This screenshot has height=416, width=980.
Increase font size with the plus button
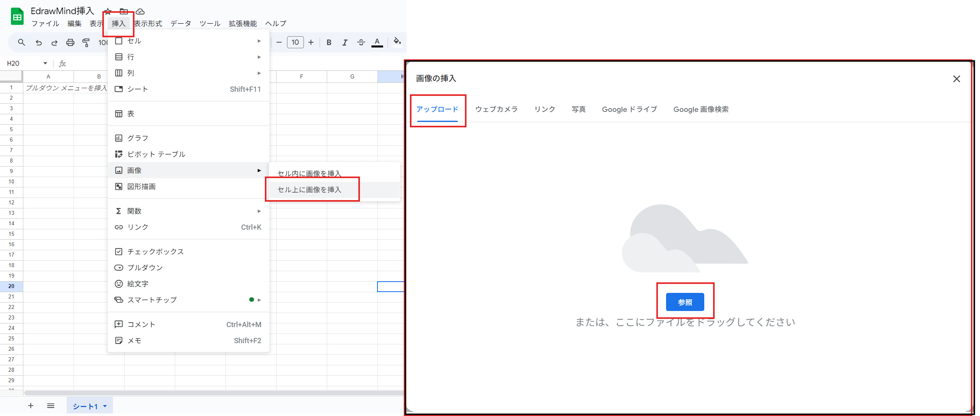click(x=311, y=42)
